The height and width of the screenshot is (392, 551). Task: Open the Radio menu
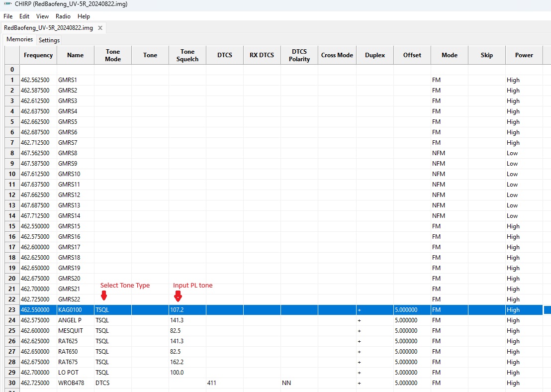click(x=63, y=16)
